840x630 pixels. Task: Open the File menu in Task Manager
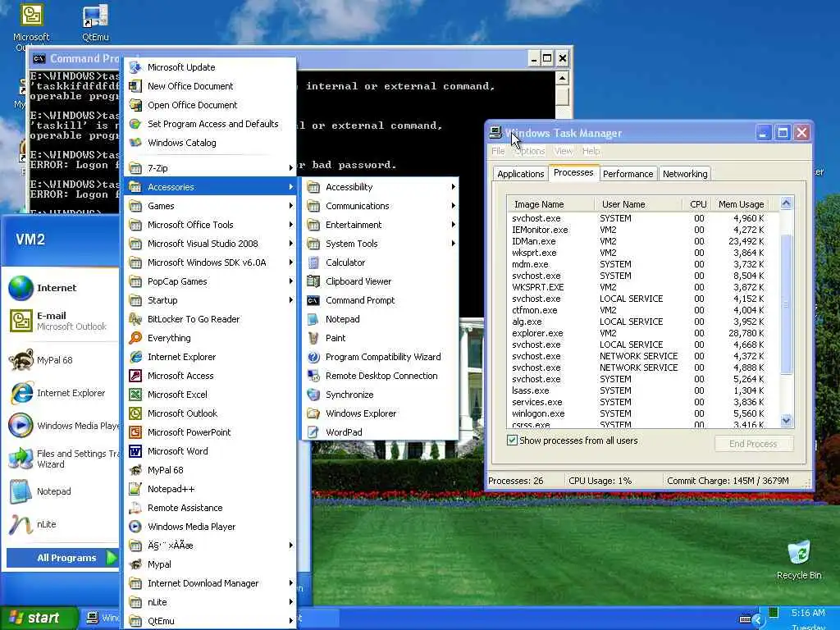pyautogui.click(x=498, y=151)
